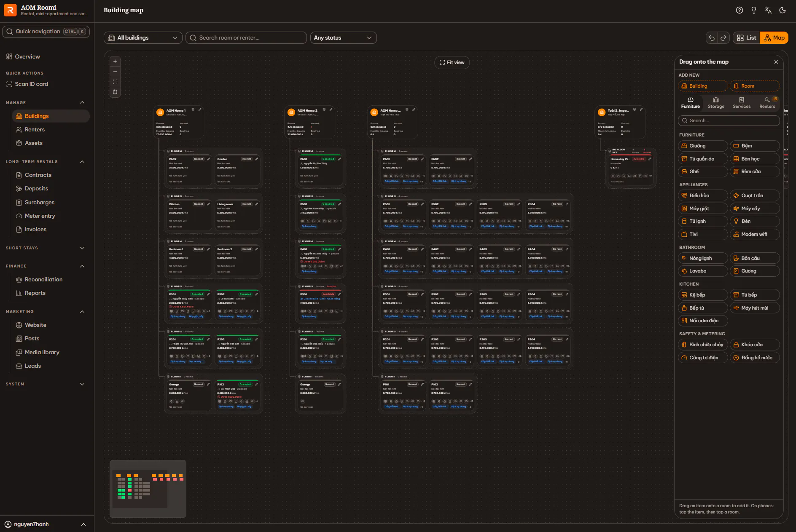Image resolution: width=796 pixels, height=532 pixels.
Task: Zoom out on the building map
Action: pos(115,72)
